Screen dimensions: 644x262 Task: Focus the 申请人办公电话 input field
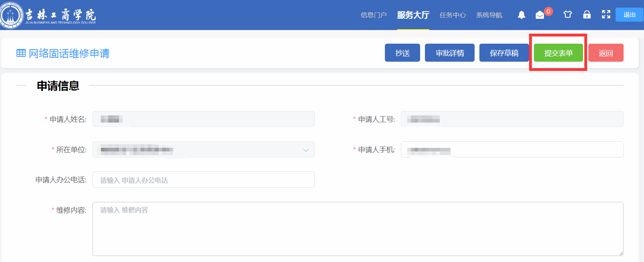coord(203,180)
